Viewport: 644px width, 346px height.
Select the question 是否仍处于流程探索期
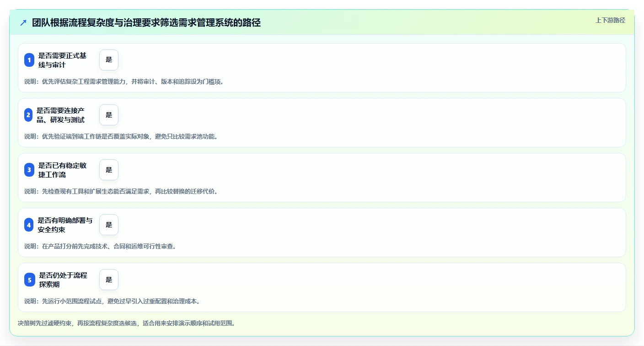[x=63, y=280]
